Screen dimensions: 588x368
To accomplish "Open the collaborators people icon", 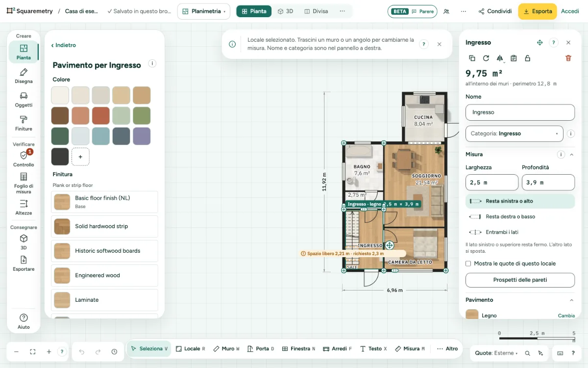I will click(x=446, y=11).
